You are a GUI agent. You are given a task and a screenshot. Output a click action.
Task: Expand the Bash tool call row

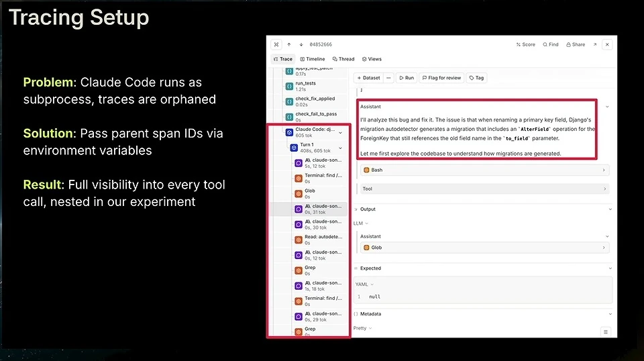(x=484, y=170)
